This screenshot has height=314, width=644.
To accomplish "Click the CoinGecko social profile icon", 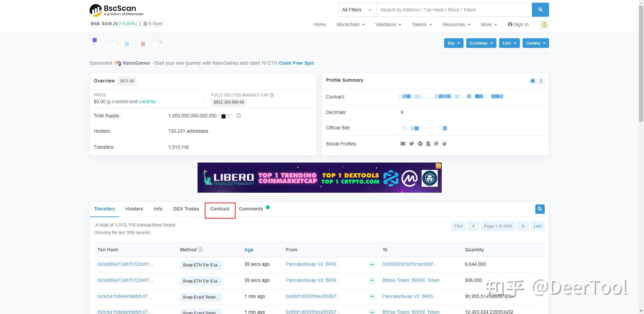I will 444,144.
